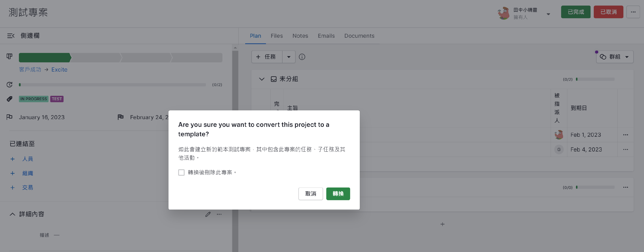Switch to the Files tab
Screen dimensions: 644x252
[x=276, y=36]
